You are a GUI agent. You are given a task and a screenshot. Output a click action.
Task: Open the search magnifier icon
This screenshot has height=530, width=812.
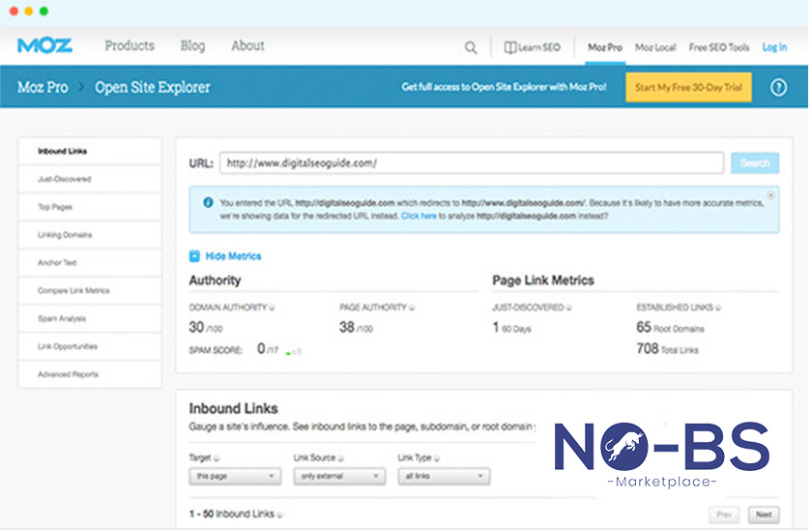coord(470,47)
